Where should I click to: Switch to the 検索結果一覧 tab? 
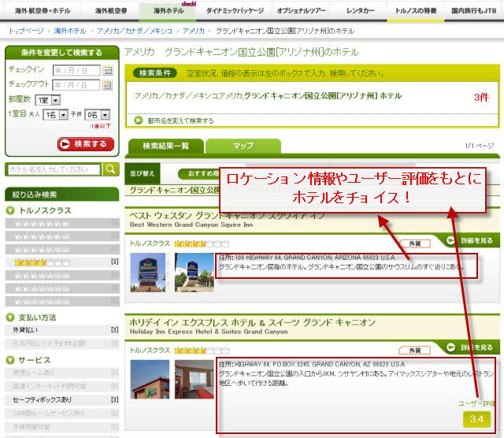pos(166,147)
